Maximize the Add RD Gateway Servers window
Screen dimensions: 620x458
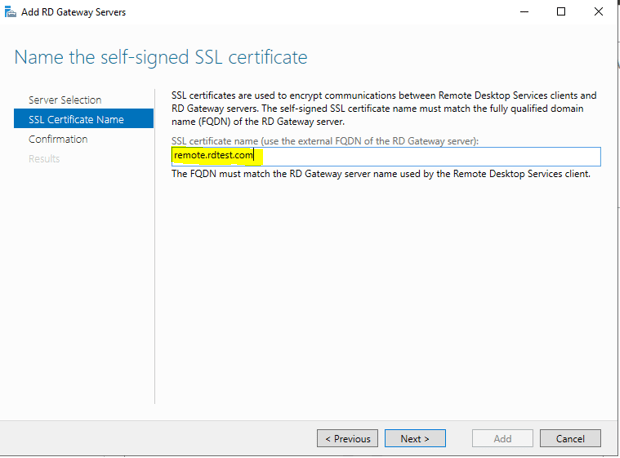[561, 12]
